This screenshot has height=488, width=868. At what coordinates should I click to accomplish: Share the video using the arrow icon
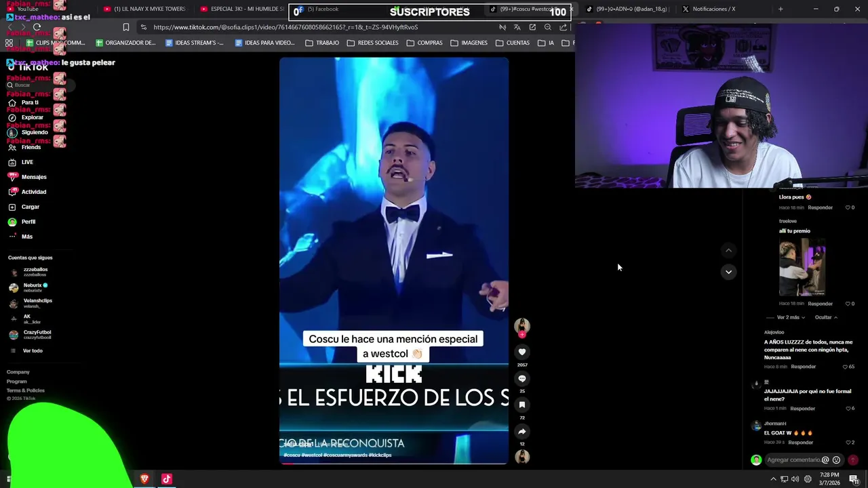(x=522, y=431)
